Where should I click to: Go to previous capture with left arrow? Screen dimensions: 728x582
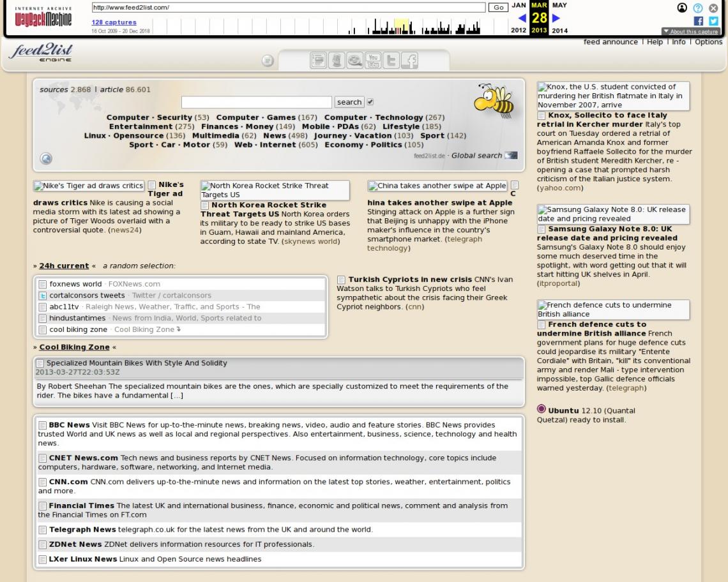point(522,18)
